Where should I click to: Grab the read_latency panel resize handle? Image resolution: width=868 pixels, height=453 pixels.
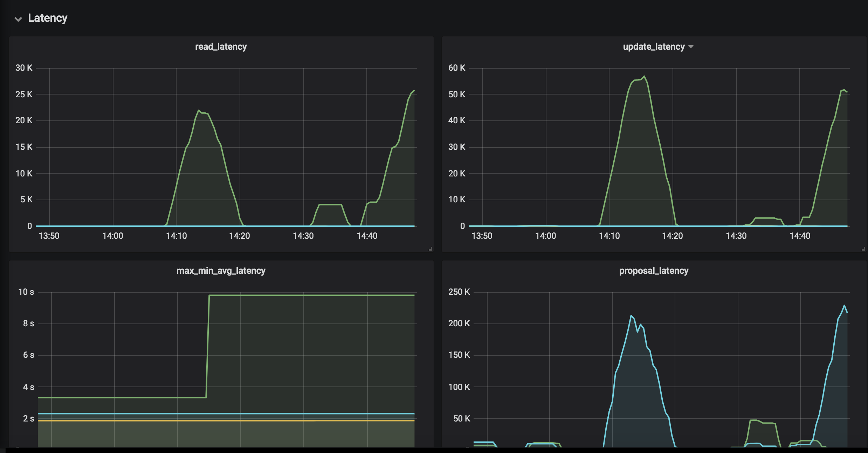pyautogui.click(x=430, y=249)
